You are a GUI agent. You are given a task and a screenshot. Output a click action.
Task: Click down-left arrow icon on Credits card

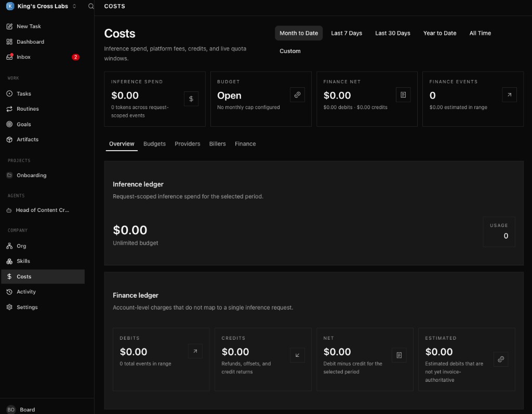(x=297, y=355)
